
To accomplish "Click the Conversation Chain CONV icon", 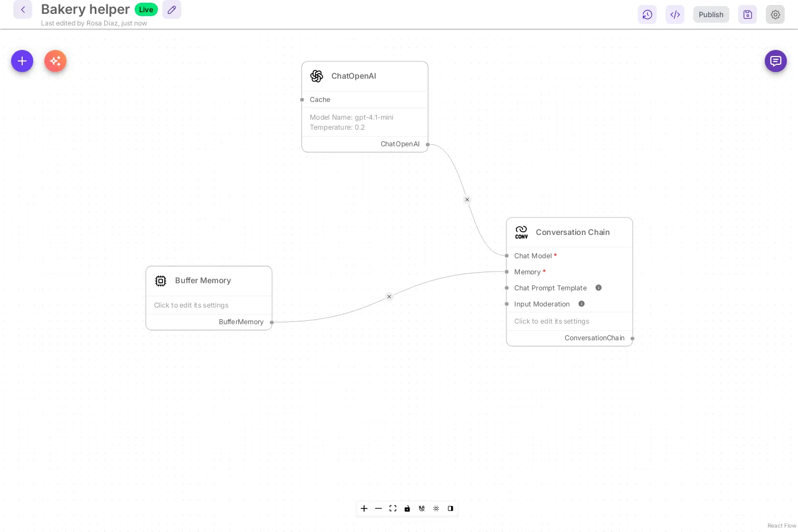I will pyautogui.click(x=521, y=232).
